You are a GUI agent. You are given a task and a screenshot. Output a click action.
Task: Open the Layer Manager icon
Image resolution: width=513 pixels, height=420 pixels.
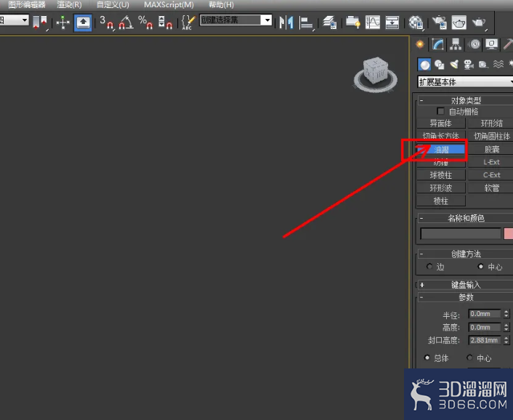coord(330,23)
